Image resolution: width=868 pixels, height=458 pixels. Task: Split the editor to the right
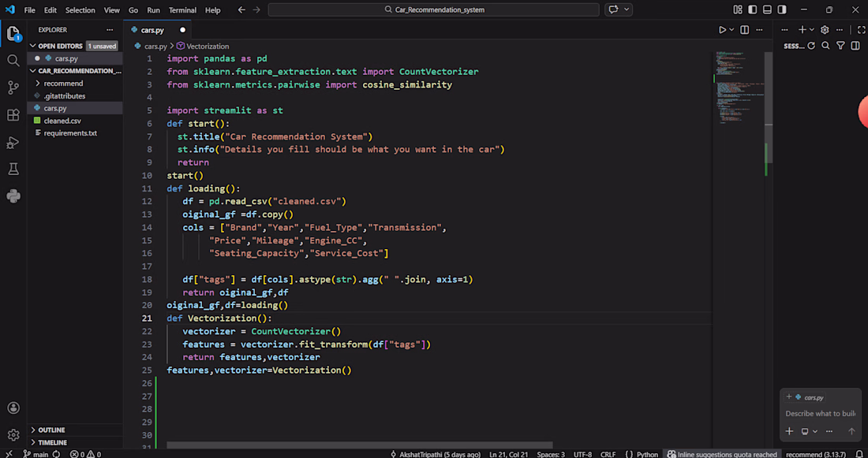click(744, 30)
